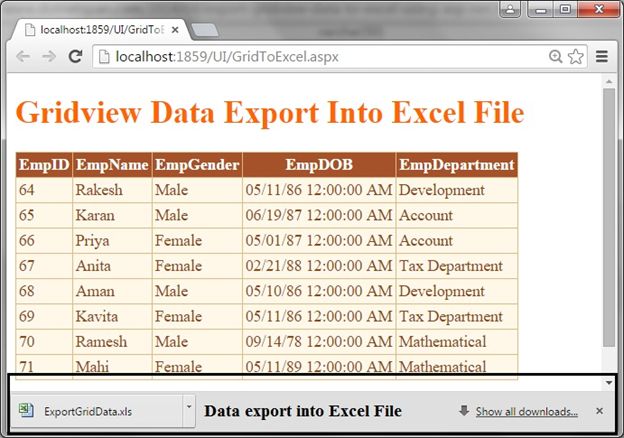Maximize the browser window
This screenshot has height=438, width=624.
tap(565, 9)
